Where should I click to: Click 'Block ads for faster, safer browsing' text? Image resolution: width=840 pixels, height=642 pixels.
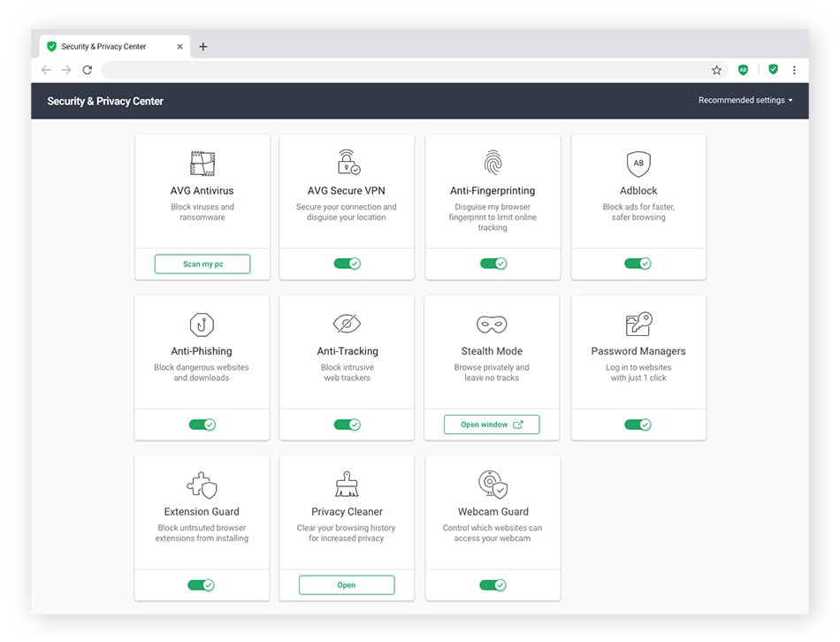tap(638, 211)
